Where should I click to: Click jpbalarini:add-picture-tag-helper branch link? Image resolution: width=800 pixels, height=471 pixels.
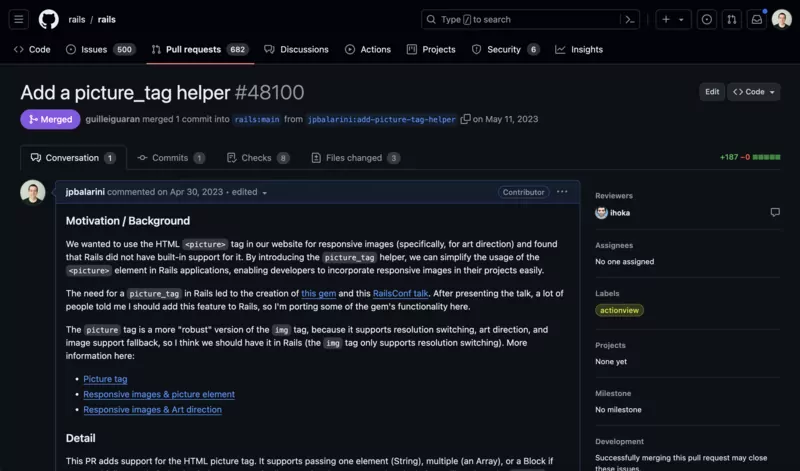[382, 119]
